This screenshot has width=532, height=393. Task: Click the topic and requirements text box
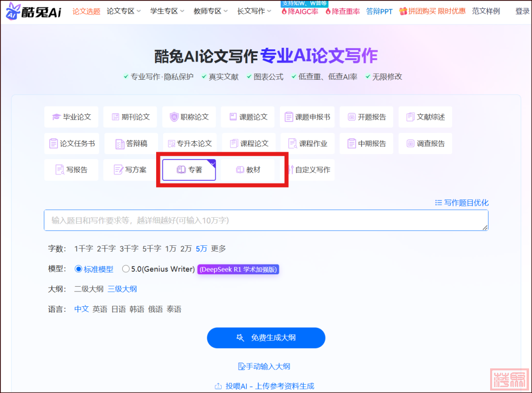click(x=266, y=220)
